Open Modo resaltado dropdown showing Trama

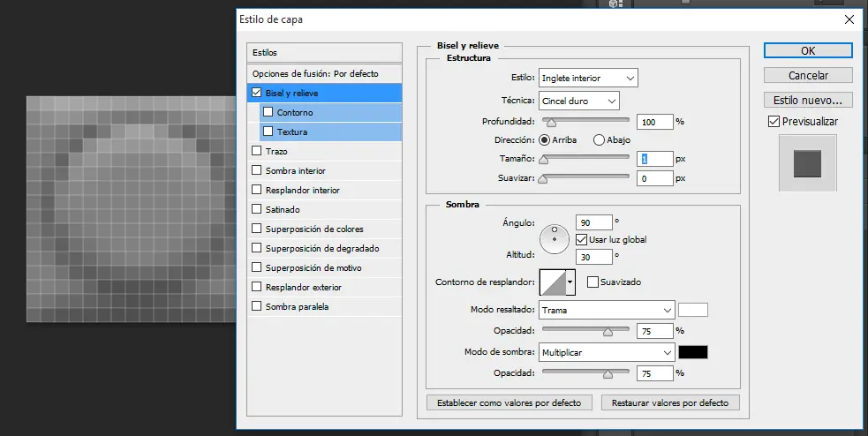click(x=607, y=310)
